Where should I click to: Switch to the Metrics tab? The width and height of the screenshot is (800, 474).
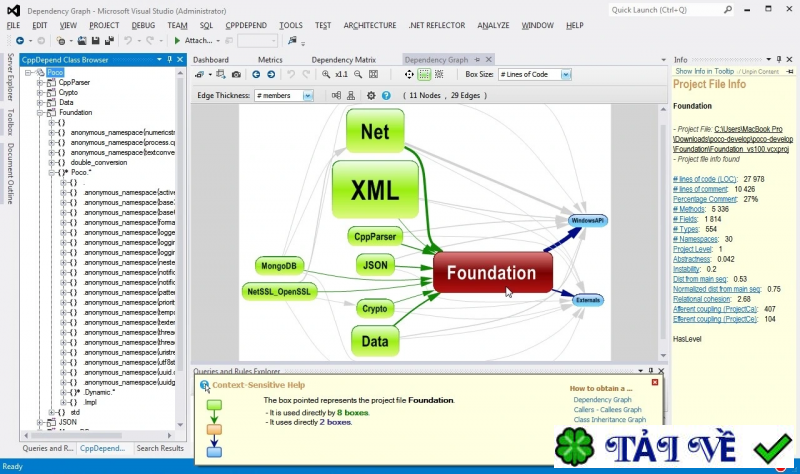tap(270, 60)
